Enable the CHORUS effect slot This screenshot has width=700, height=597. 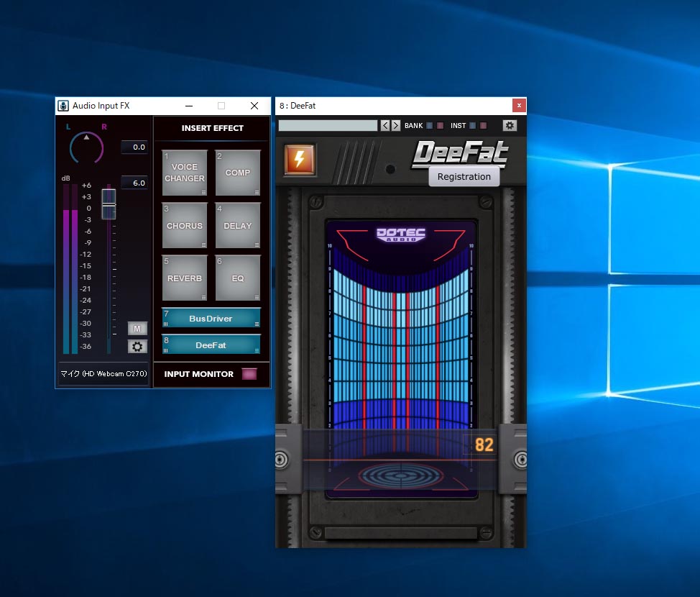[185, 225]
